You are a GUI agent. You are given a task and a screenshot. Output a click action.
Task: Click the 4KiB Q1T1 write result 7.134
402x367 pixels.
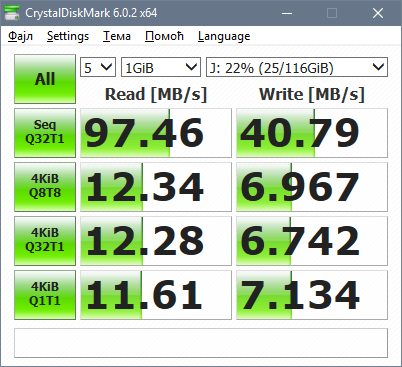pyautogui.click(x=312, y=295)
